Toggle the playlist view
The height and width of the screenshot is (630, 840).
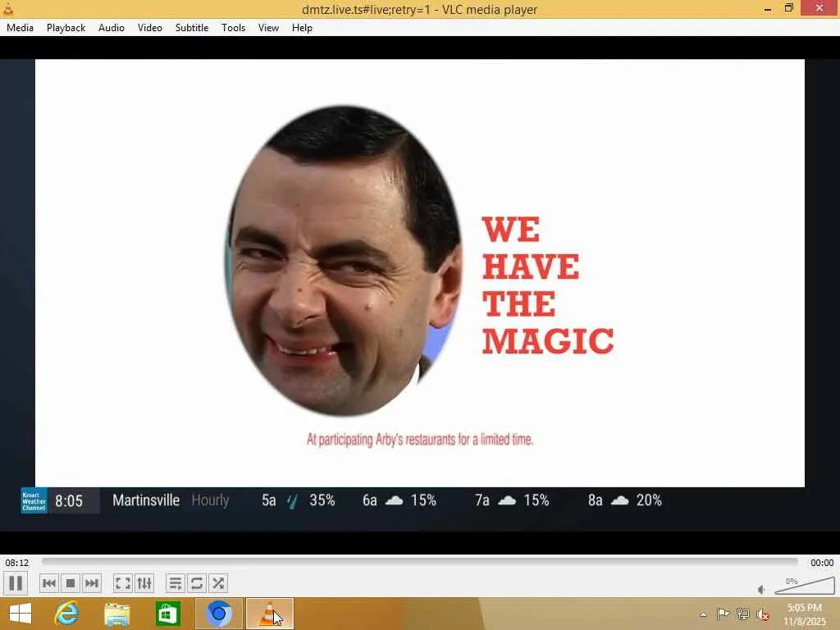(176, 583)
